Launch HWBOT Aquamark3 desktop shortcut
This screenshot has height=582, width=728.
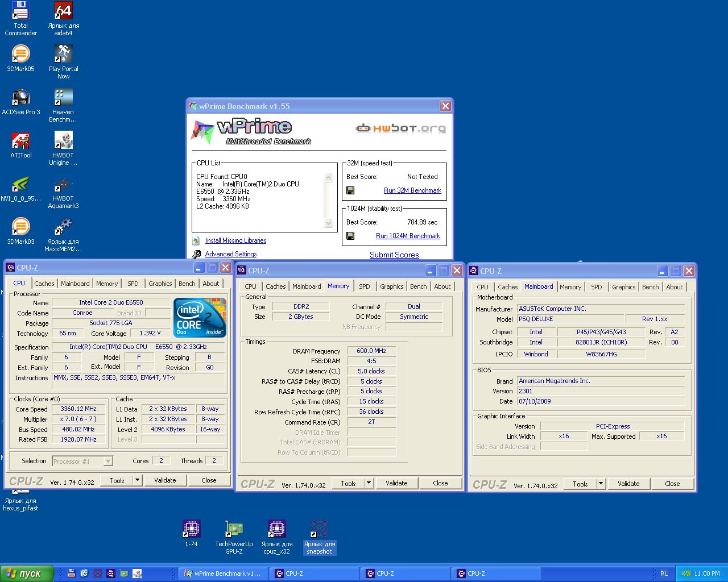(x=63, y=192)
